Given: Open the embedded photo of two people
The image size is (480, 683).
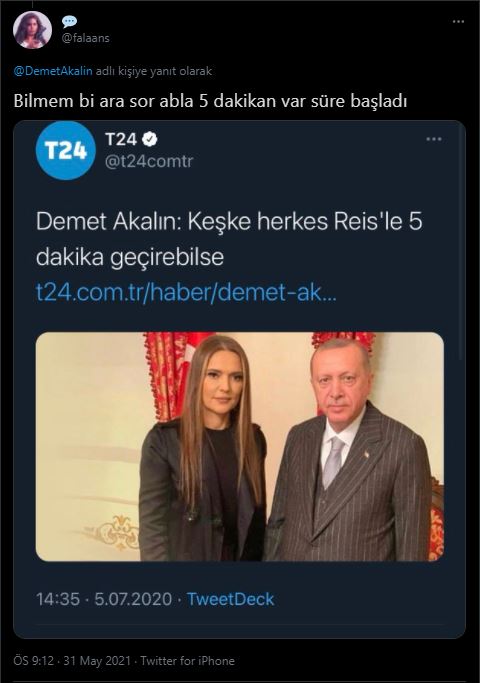Looking at the screenshot, I should coord(240,446).
